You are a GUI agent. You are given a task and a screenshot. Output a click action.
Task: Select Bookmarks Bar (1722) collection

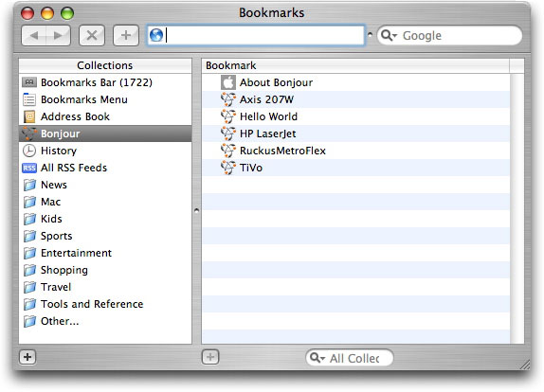pyautogui.click(x=105, y=82)
